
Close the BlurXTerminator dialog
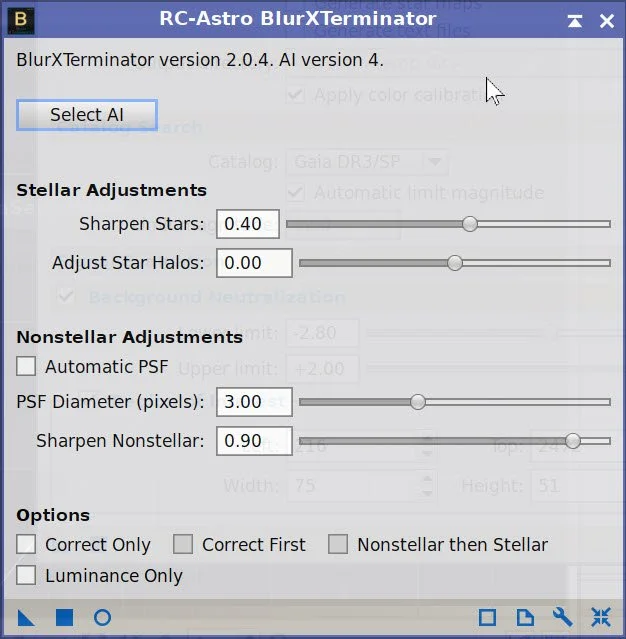(606, 20)
